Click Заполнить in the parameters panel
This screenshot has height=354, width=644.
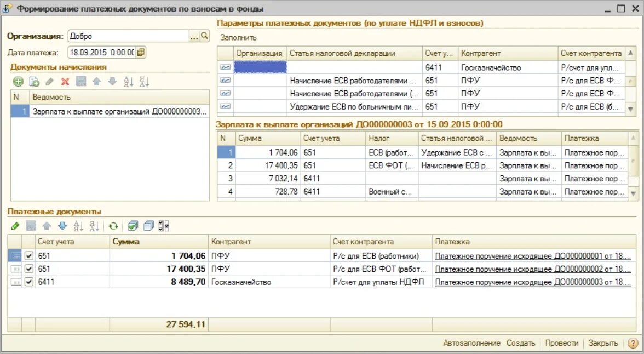238,37
